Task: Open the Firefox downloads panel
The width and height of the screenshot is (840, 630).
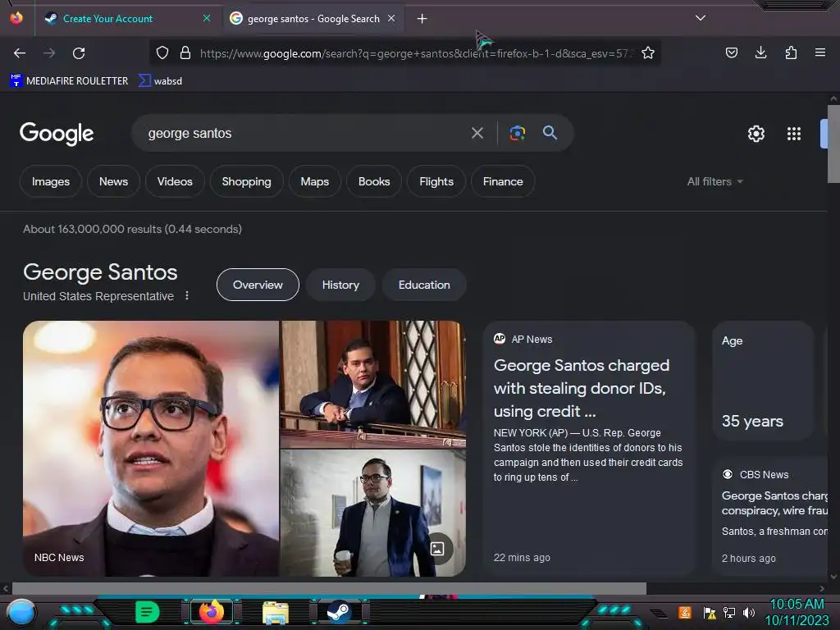Action: 760,52
